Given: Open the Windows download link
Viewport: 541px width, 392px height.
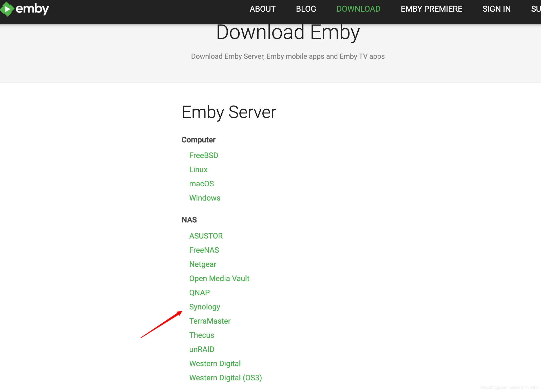Looking at the screenshot, I should pos(205,198).
